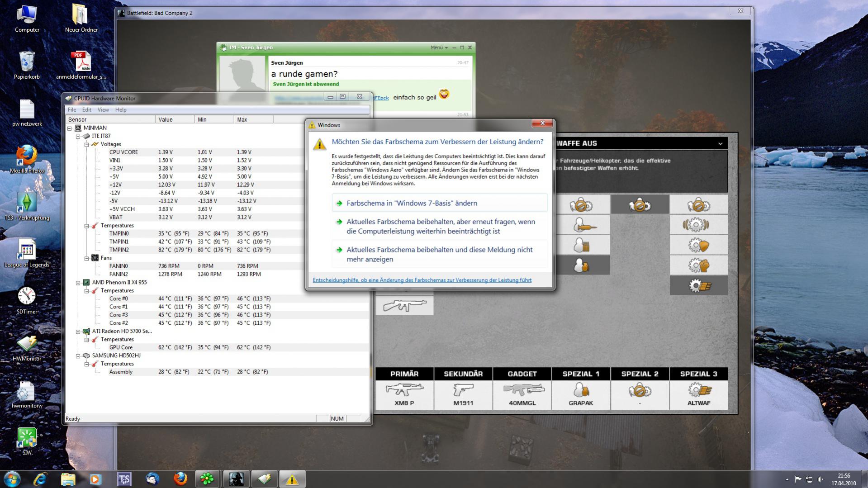Switch to ICQ flower taskbar button
The image size is (868, 488).
coord(208,479)
